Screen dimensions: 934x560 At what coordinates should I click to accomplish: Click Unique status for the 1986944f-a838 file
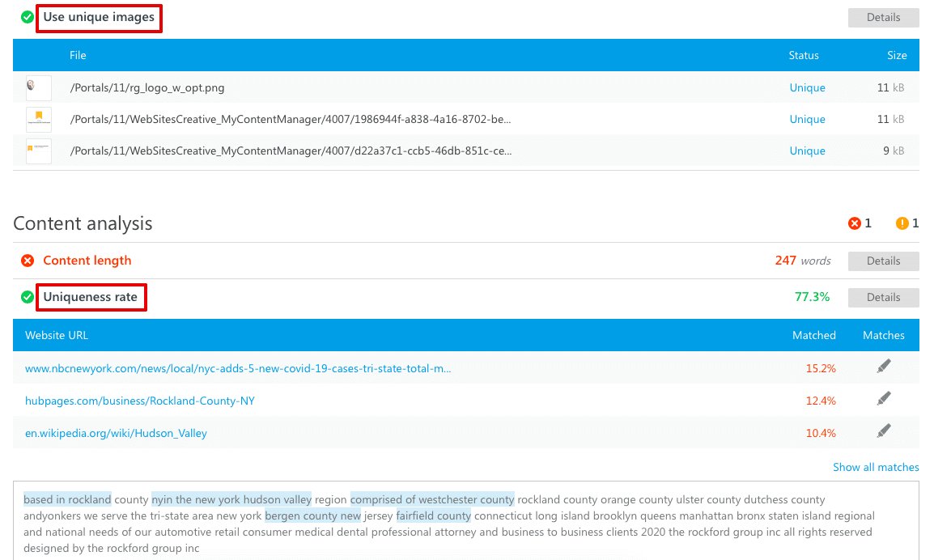coord(807,119)
